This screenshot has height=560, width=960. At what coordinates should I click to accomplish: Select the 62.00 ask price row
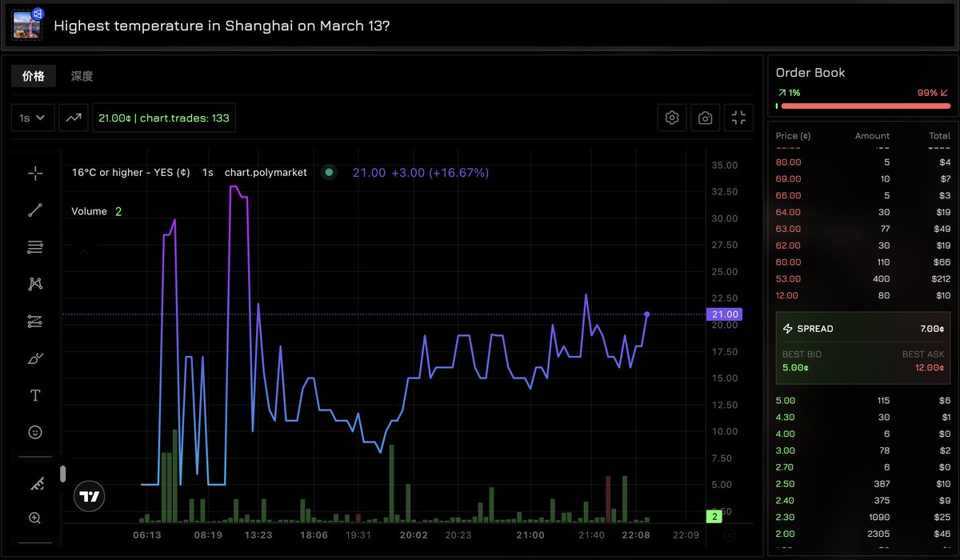tap(863, 246)
